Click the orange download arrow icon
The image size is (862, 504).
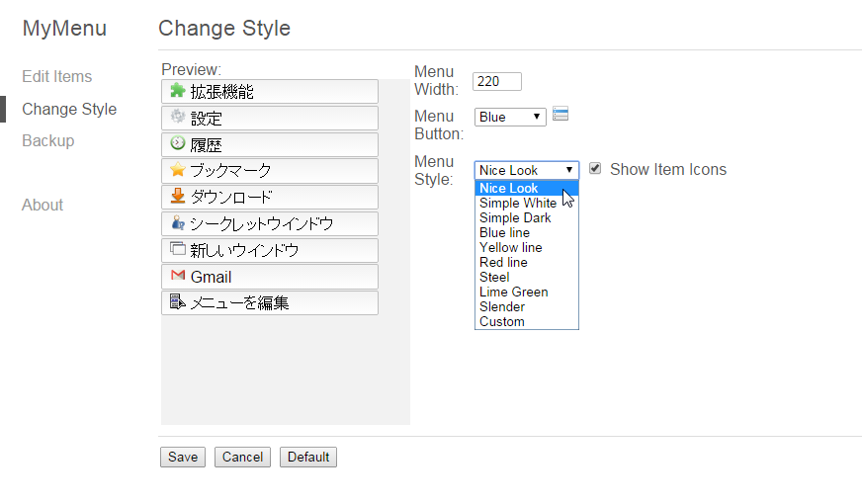pos(178,196)
